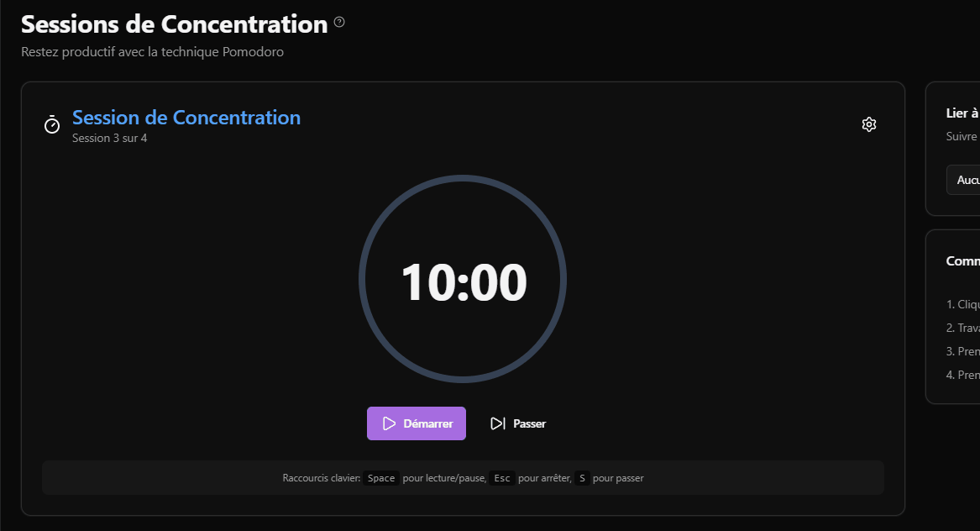Click the S key badge for skipping
The image size is (980, 531).
click(x=582, y=477)
